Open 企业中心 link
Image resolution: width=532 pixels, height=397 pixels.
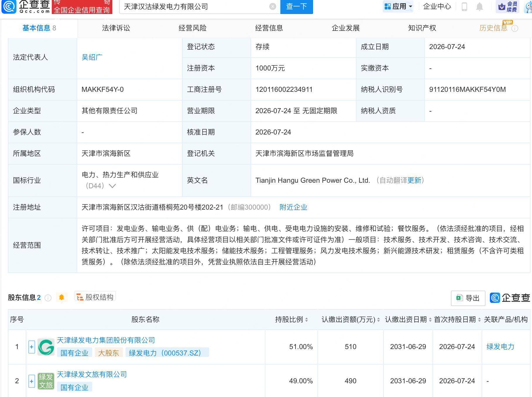(437, 6)
